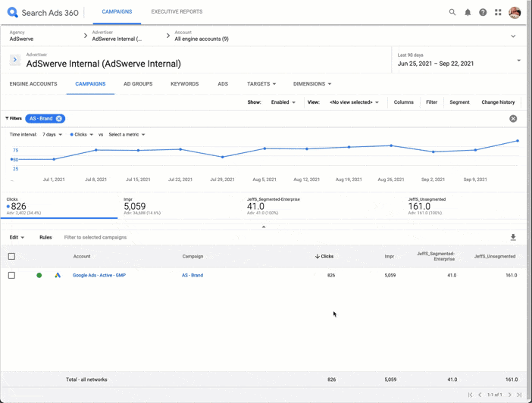Open the Engine Accounts tab
This screenshot has width=532, height=403.
coord(33,84)
